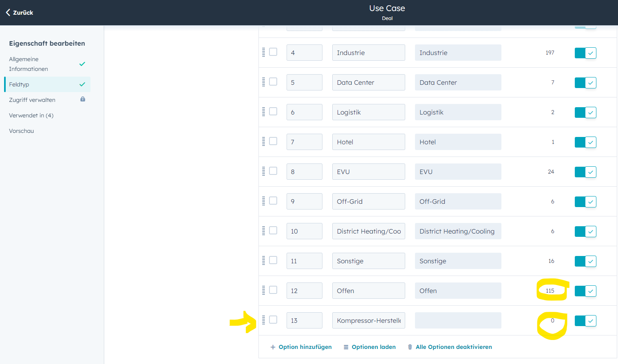Image resolution: width=618 pixels, height=364 pixels.
Task: Click the internal value field showing 13
Action: 304,320
